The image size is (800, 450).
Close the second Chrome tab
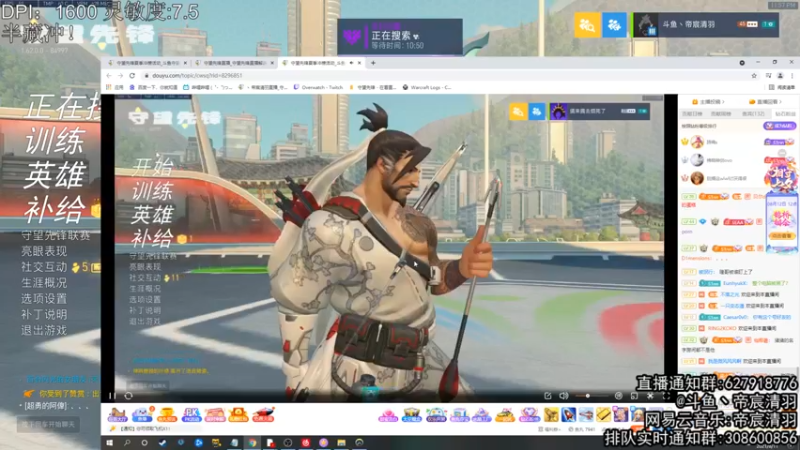click(x=272, y=63)
